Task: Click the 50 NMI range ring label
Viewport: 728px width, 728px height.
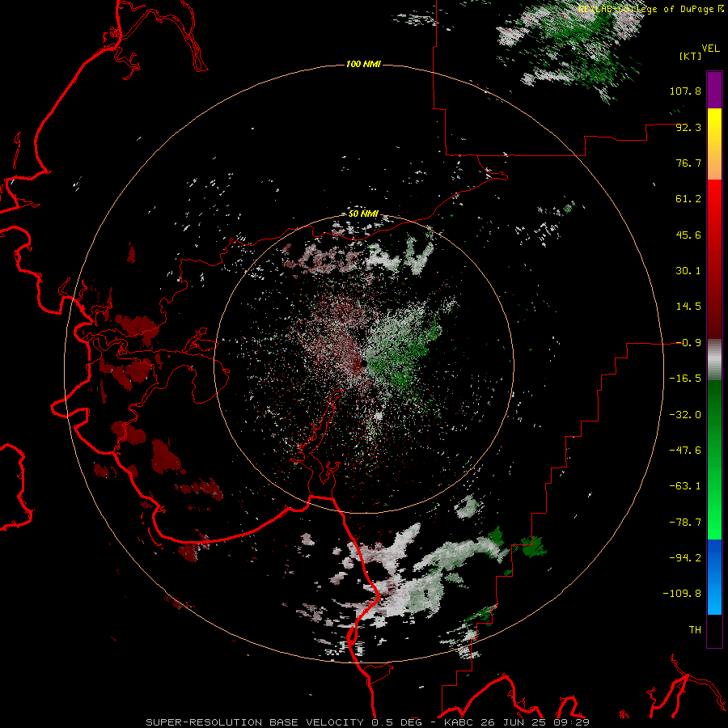Action: tap(363, 214)
